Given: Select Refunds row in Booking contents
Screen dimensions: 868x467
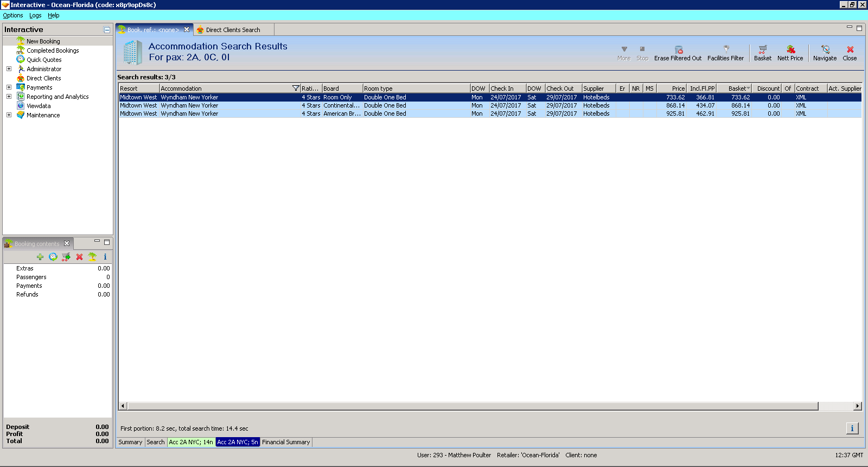Looking at the screenshot, I should pos(58,295).
